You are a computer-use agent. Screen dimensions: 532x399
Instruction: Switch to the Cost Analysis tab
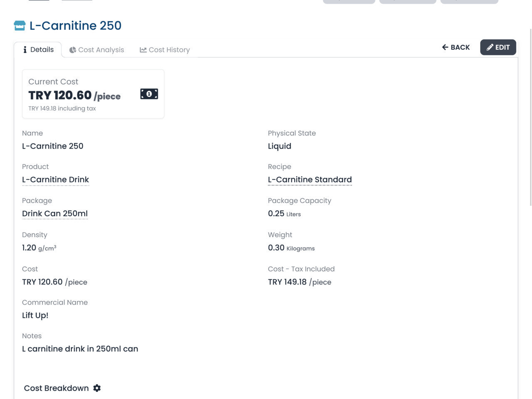[x=101, y=50]
